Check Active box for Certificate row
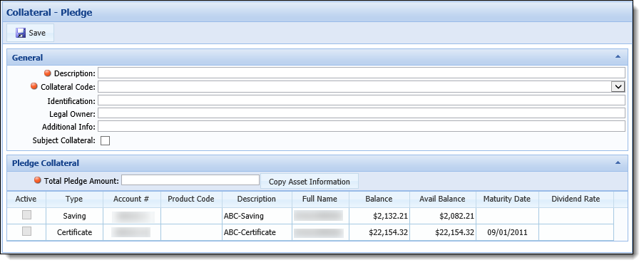This screenshot has width=644, height=265. click(x=26, y=232)
